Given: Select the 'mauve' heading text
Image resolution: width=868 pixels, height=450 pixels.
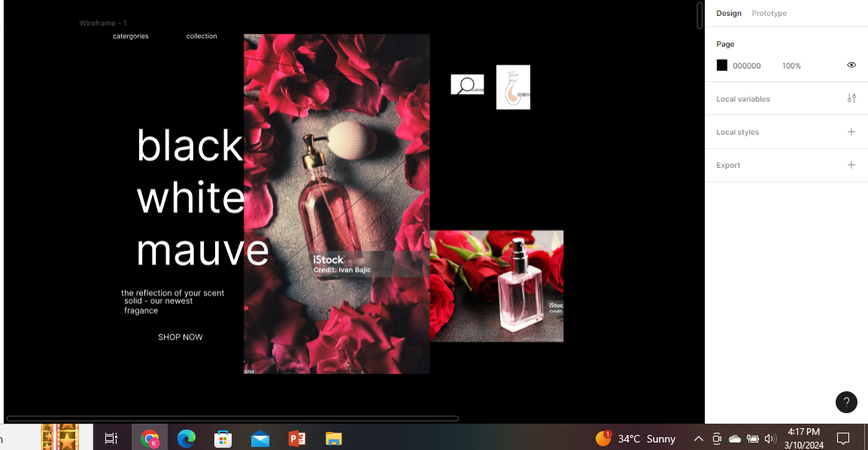Looking at the screenshot, I should click(202, 250).
